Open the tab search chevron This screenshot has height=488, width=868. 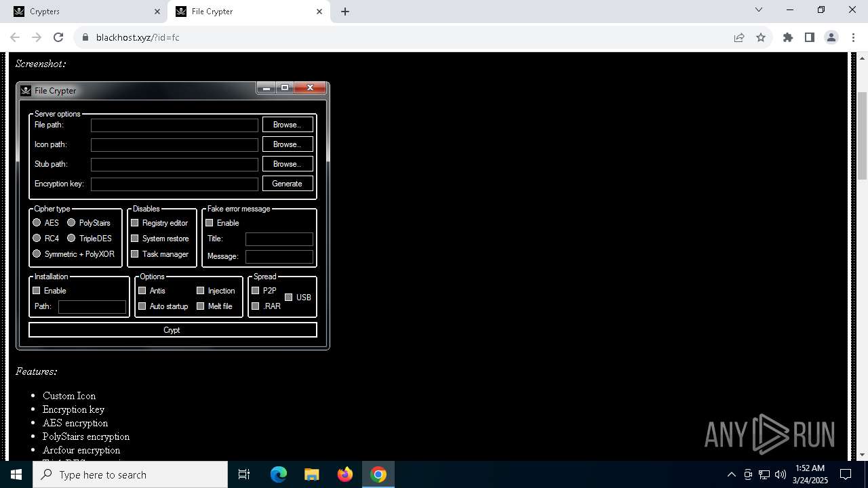click(759, 10)
